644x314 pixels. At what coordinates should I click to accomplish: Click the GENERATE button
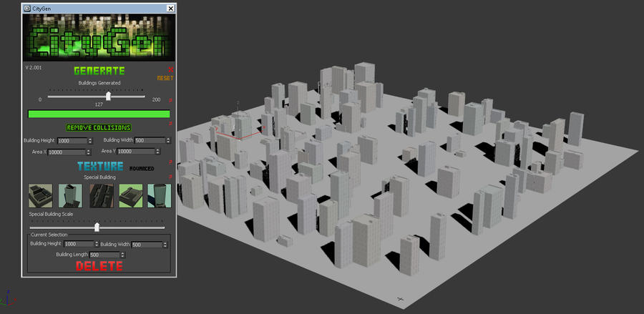(x=99, y=71)
